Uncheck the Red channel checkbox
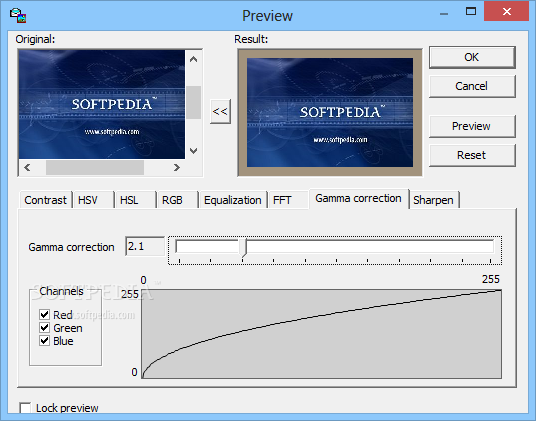 (44, 314)
